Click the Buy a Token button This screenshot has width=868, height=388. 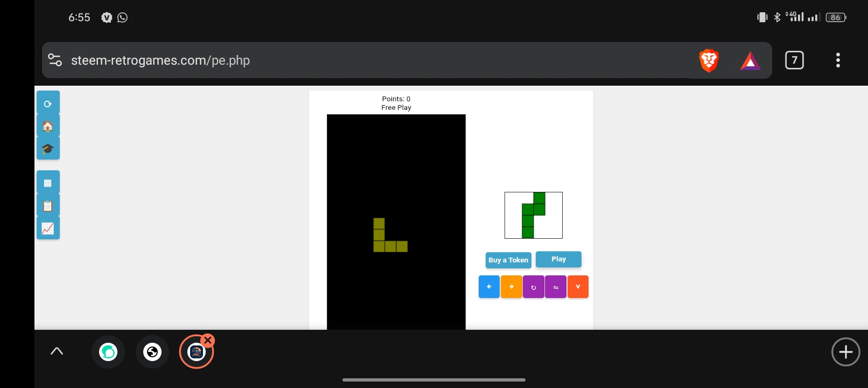508,260
